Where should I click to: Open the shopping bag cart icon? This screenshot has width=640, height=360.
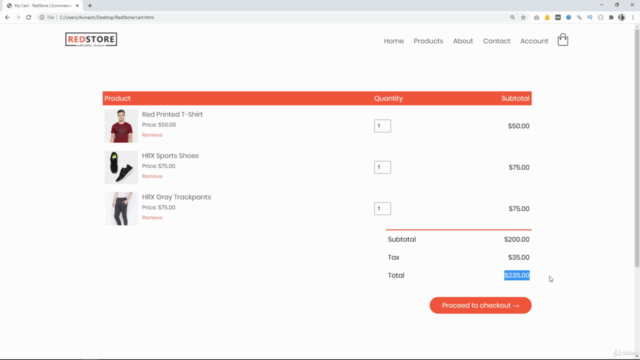click(x=563, y=40)
